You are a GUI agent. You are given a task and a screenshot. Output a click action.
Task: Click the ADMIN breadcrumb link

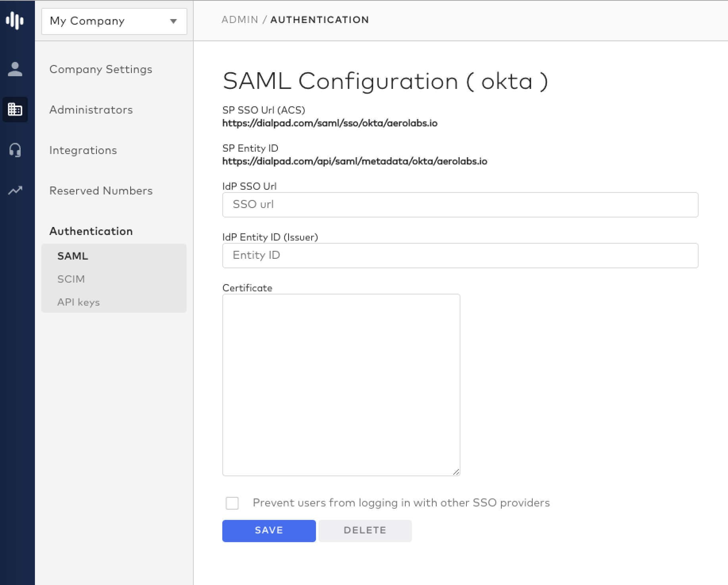pyautogui.click(x=240, y=20)
